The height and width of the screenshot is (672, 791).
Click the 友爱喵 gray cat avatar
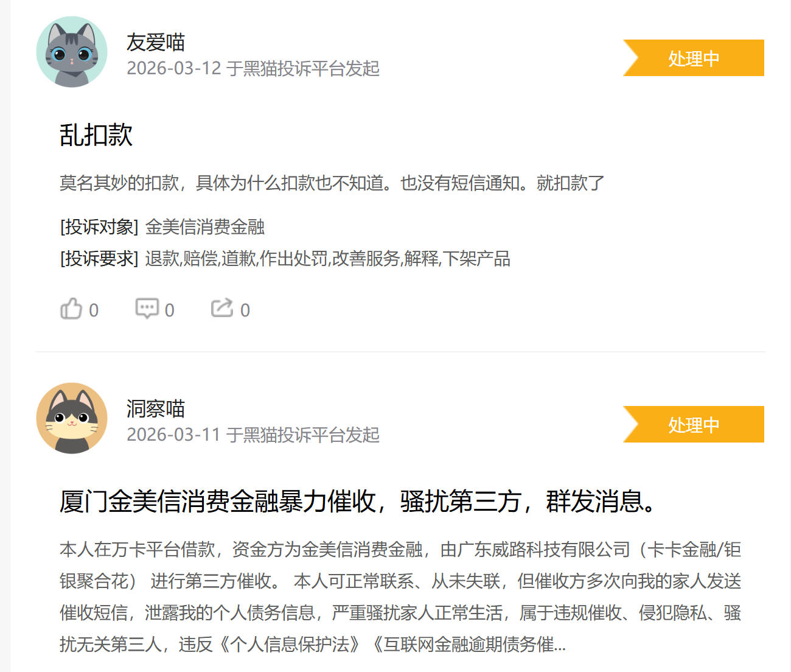[x=72, y=52]
